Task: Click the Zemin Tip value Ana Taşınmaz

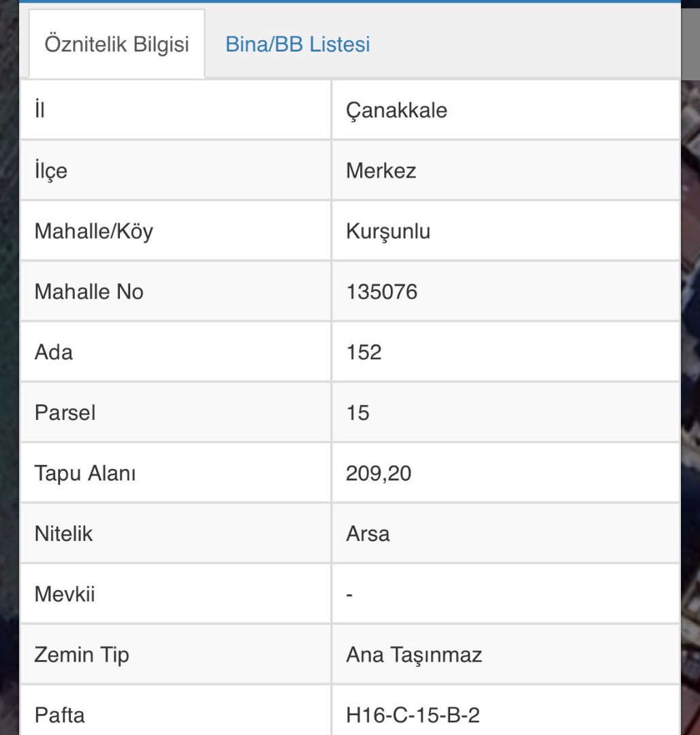Action: click(x=414, y=655)
